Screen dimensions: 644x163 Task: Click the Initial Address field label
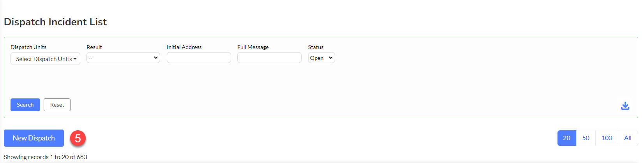point(184,47)
